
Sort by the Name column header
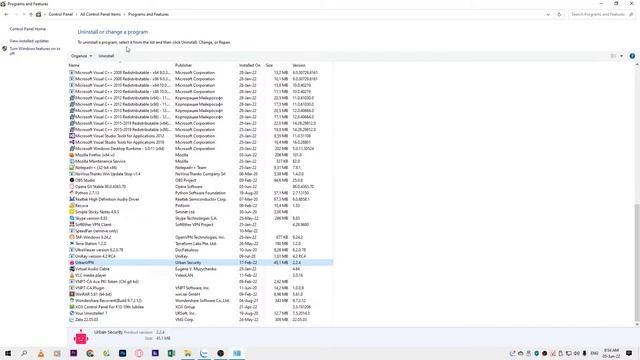click(121, 65)
